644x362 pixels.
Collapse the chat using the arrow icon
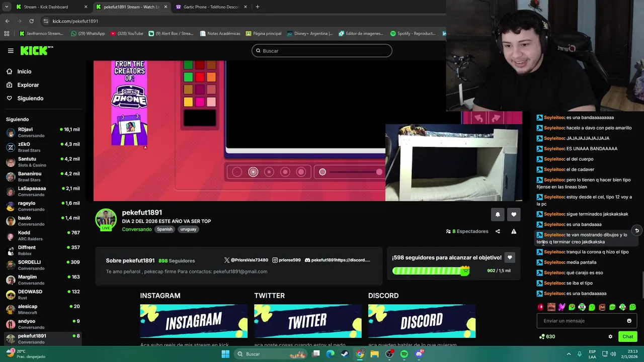pyautogui.click(x=636, y=231)
